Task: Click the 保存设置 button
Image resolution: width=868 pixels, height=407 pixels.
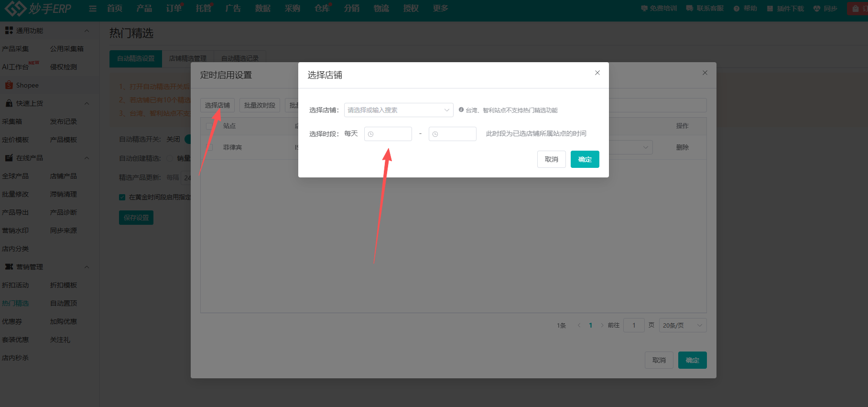Action: tap(136, 218)
